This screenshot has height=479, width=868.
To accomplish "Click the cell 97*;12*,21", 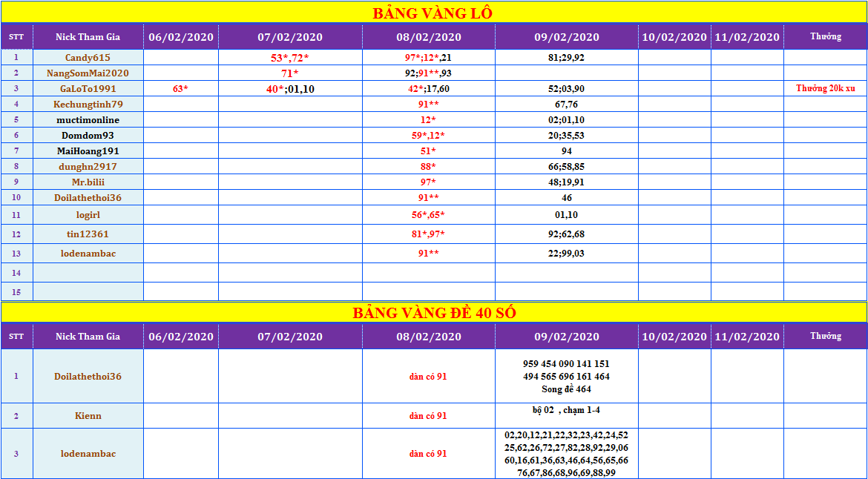I will click(x=429, y=57).
